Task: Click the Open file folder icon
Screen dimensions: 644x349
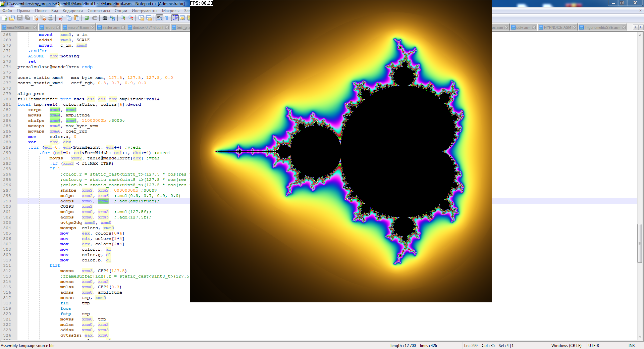Action: pos(12,18)
